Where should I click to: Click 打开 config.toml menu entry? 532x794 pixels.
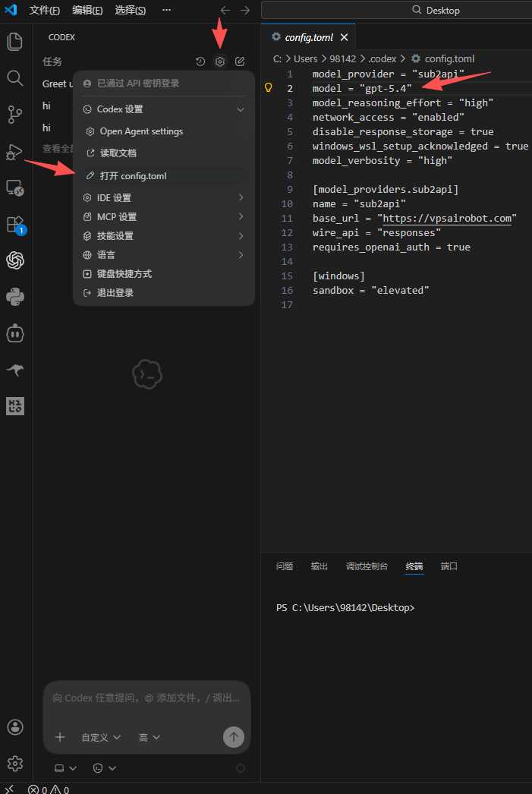pos(164,176)
